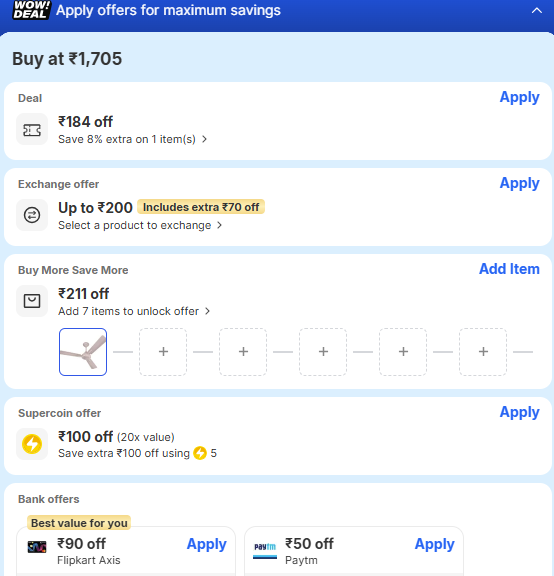Click the Exchange offer swap arrows icon
The width and height of the screenshot is (554, 576).
click(x=32, y=215)
